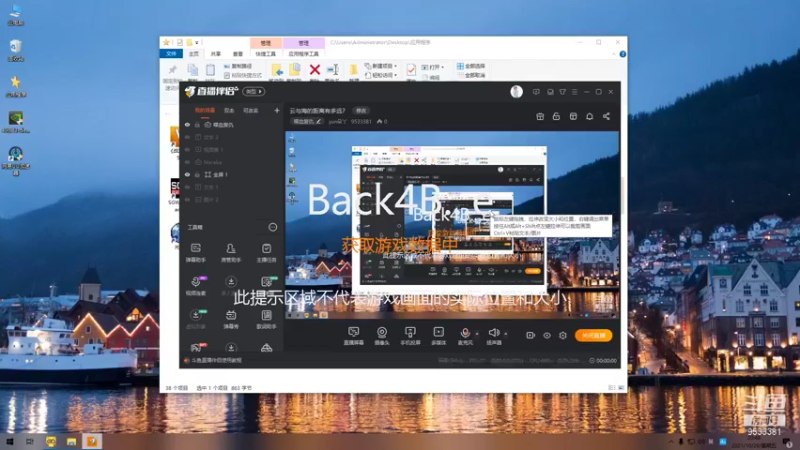Toggle visibility of the 视频集 1 source

point(187,149)
